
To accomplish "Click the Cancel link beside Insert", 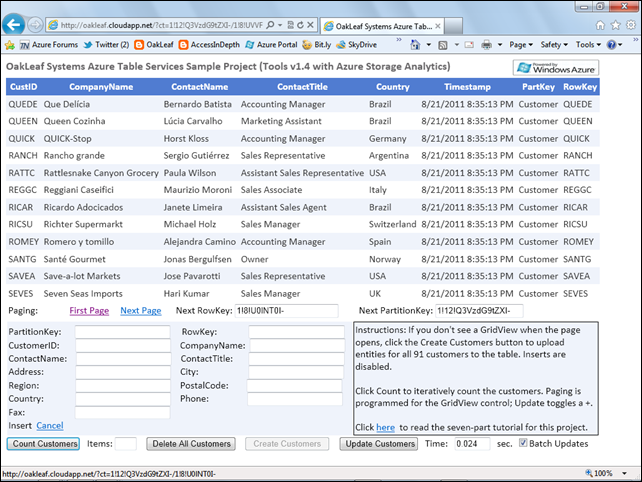I will click(x=50, y=426).
